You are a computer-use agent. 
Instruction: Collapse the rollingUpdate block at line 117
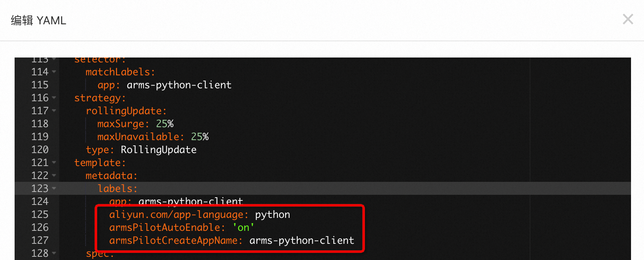point(54,111)
